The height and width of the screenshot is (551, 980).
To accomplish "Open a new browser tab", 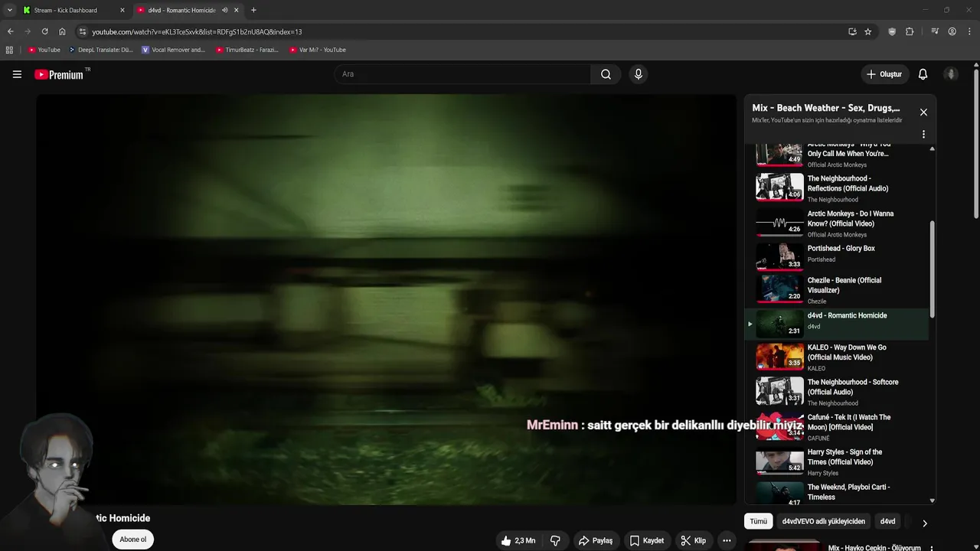I will [253, 10].
